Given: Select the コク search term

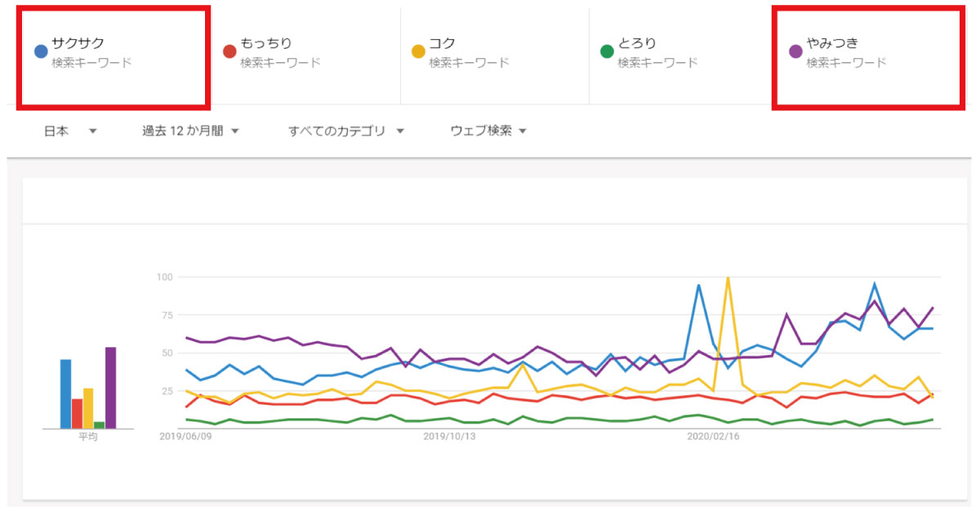Looking at the screenshot, I should tap(443, 43).
